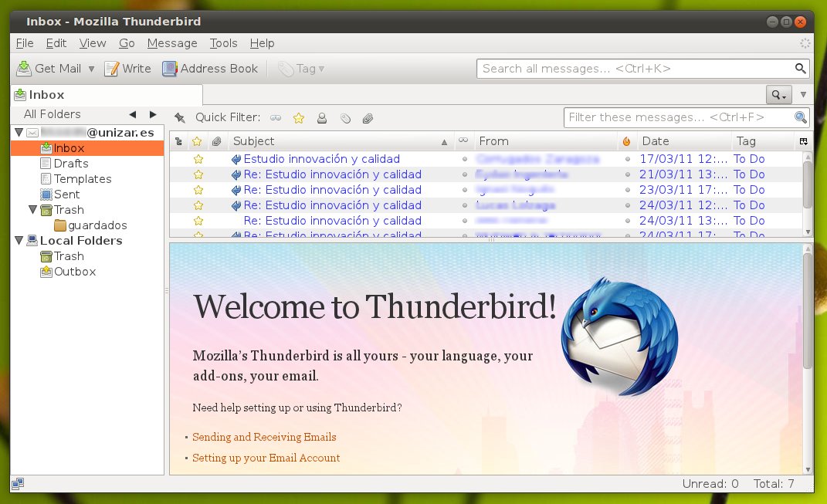
Task: Toggle the contact quick filter
Action: tap(322, 118)
